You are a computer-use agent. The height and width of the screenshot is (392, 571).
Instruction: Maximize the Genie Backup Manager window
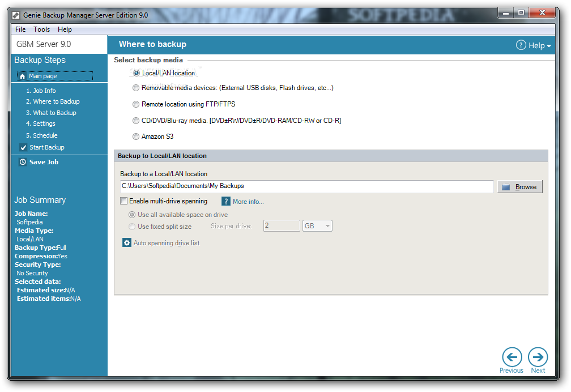521,13
